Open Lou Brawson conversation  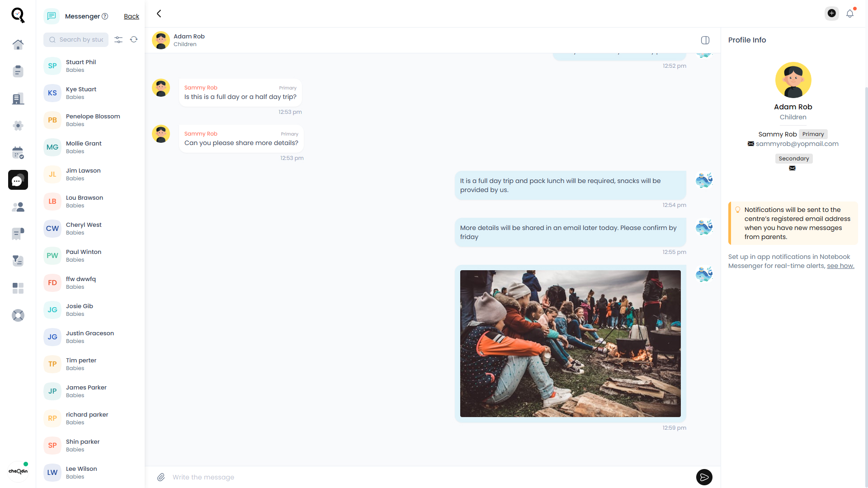pyautogui.click(x=90, y=202)
